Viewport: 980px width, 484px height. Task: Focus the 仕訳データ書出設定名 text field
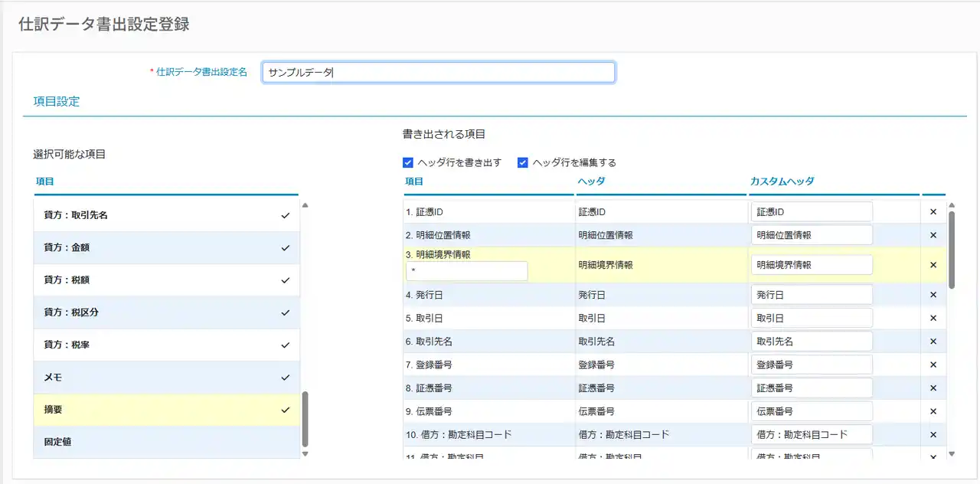[438, 72]
